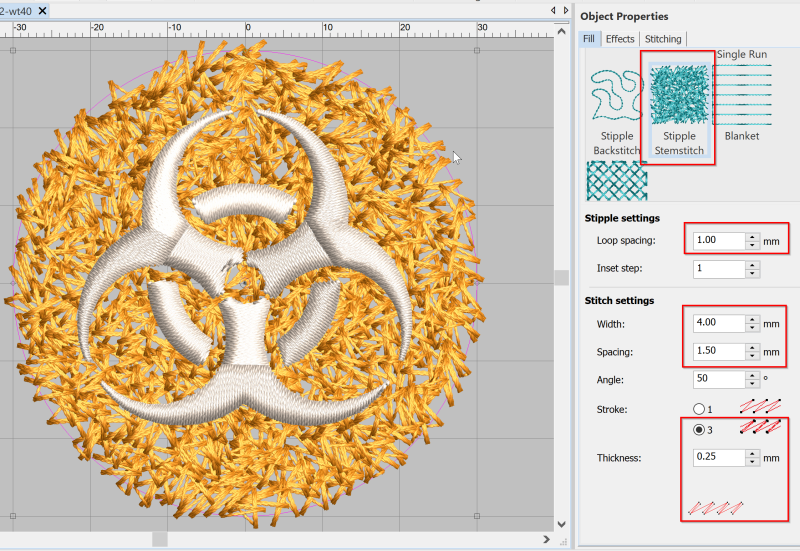800x551 pixels.
Task: Switch to the Fill tab
Action: point(589,39)
